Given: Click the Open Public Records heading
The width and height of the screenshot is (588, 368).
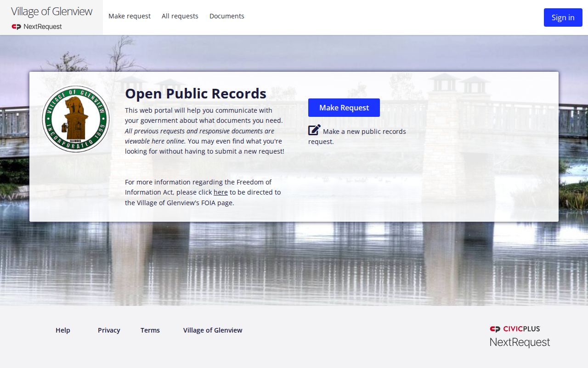Looking at the screenshot, I should (196, 93).
